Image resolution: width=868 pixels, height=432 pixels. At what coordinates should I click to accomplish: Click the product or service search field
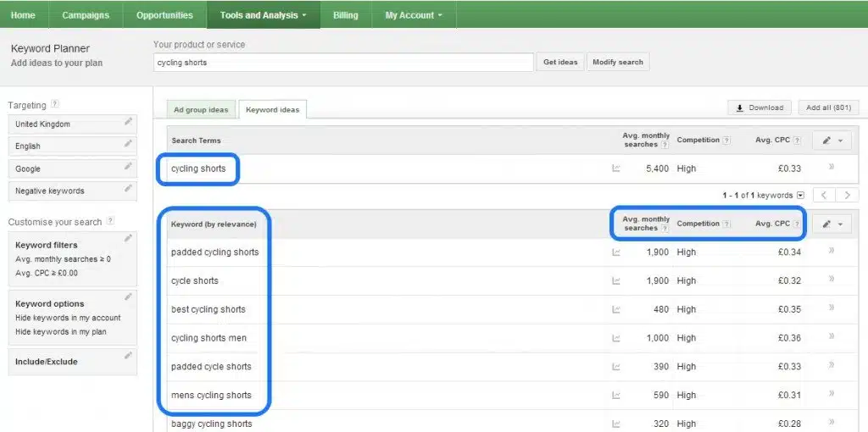(343, 62)
